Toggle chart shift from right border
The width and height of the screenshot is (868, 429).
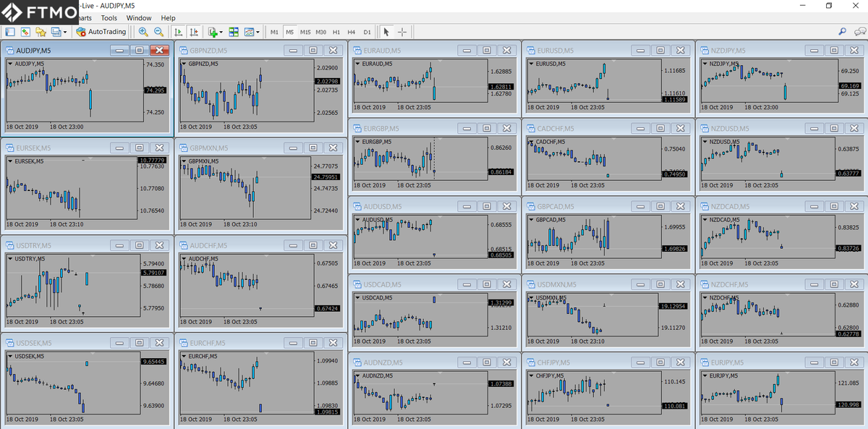[x=194, y=32]
